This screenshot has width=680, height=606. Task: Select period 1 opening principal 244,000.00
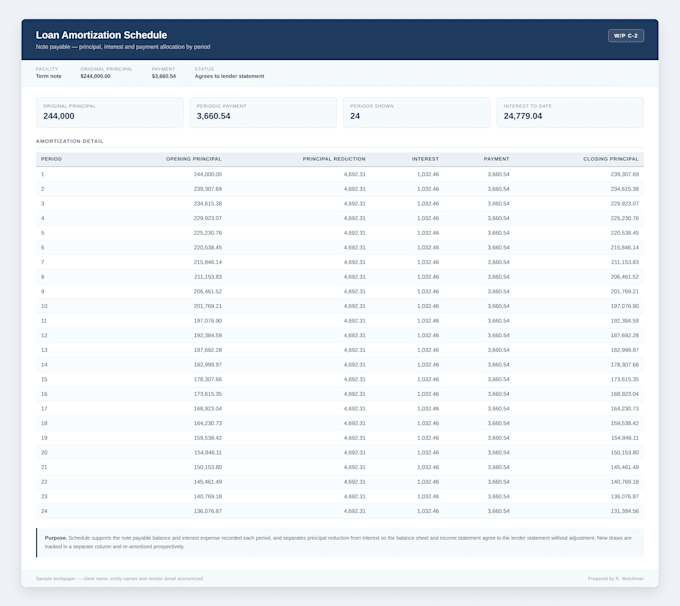(208, 174)
